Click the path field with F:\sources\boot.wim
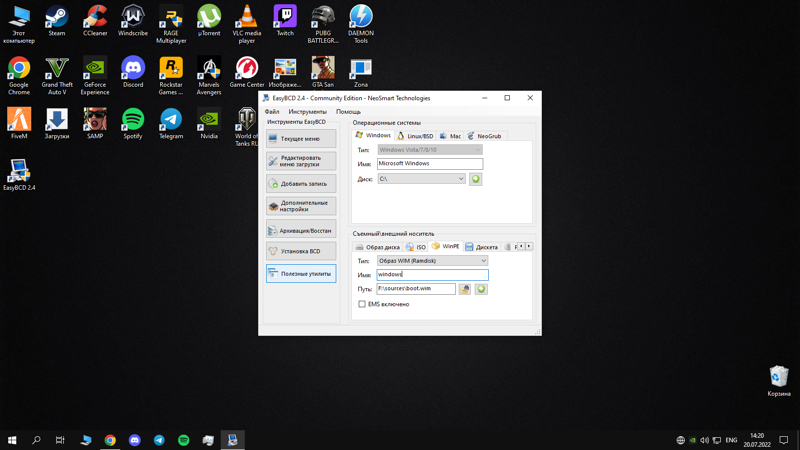 click(x=416, y=288)
